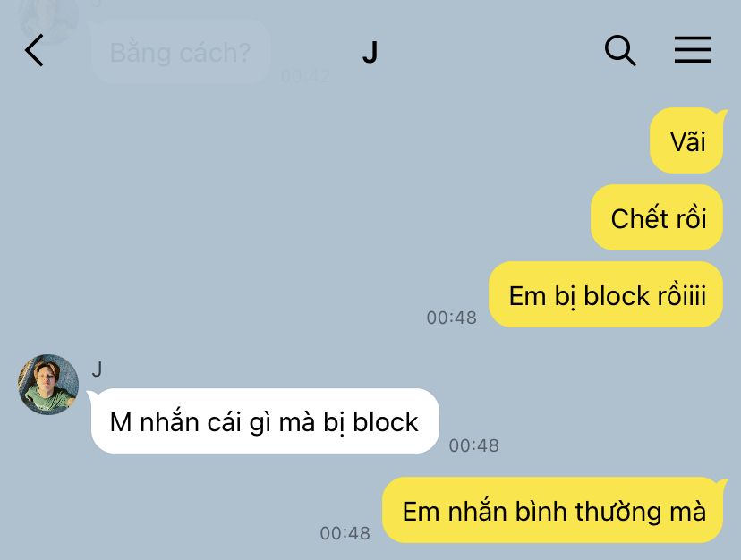
Task: Select the "M nhắn cái gì mà bị block" message
Action: click(265, 421)
